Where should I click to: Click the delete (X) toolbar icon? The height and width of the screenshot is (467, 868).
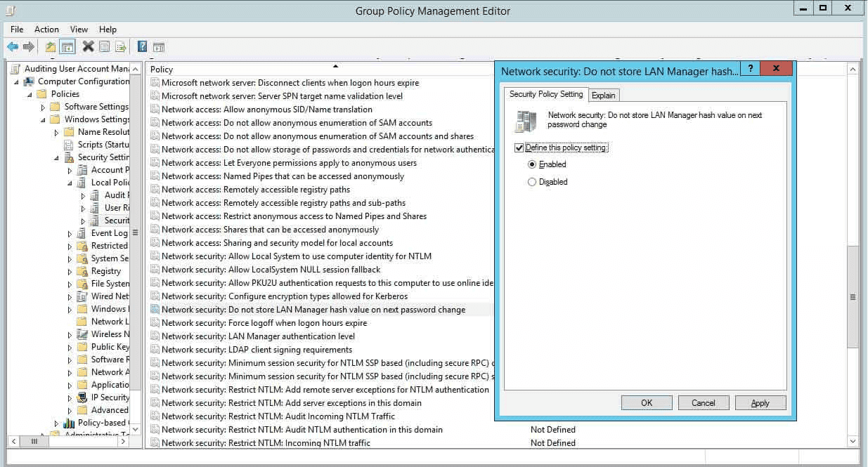(89, 46)
